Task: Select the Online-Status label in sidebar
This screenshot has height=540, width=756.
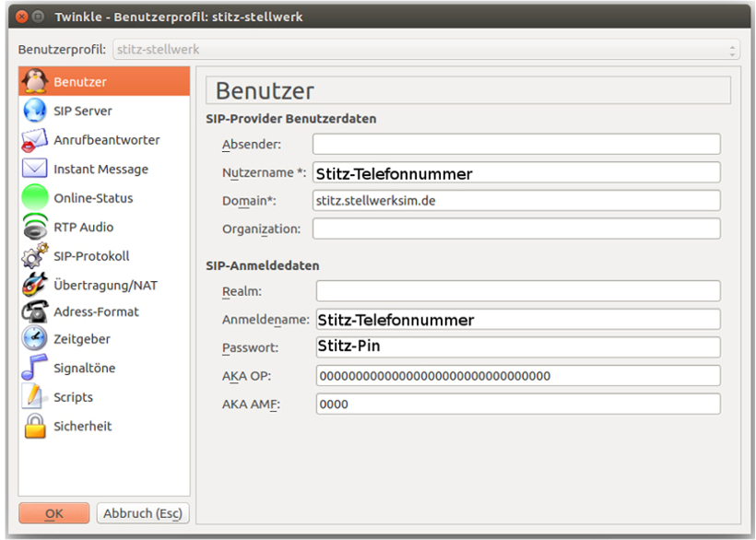Action: (x=93, y=198)
